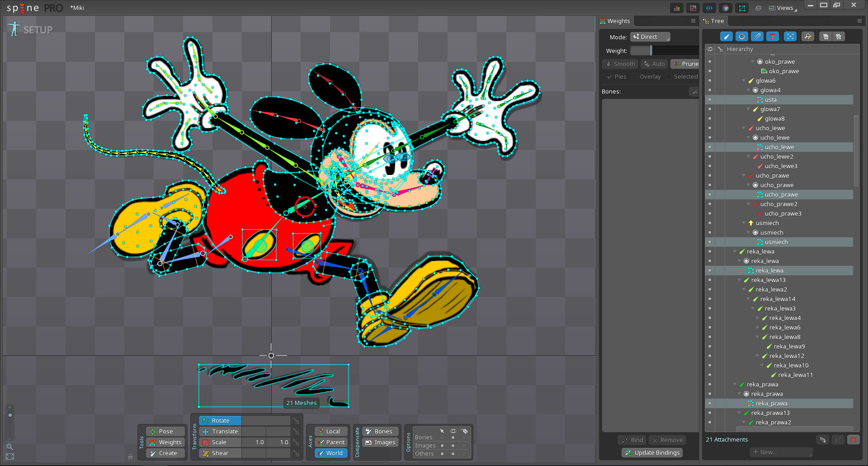The width and height of the screenshot is (868, 466).
Task: Click the collapse-all icon in Tree panel
Action: (826, 37)
